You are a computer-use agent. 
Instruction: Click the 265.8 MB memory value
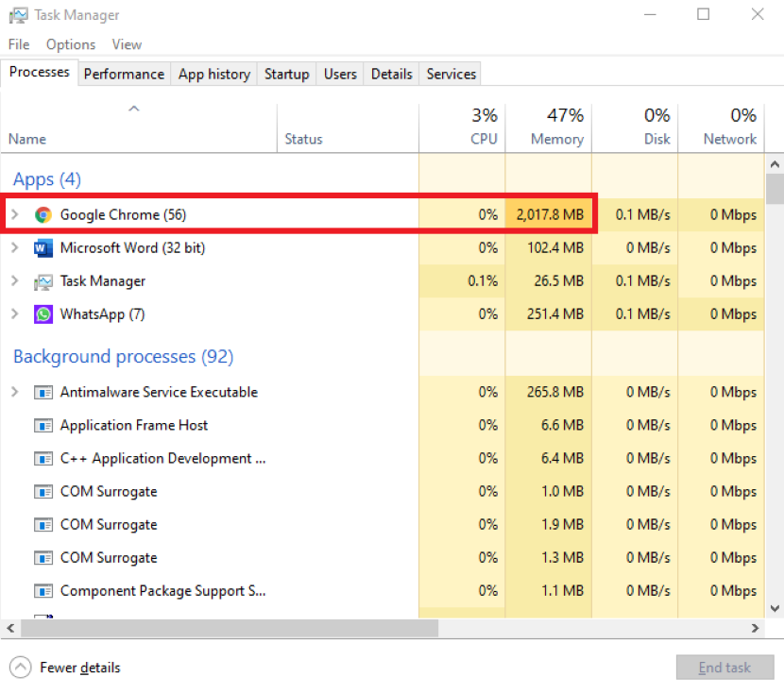(555, 392)
